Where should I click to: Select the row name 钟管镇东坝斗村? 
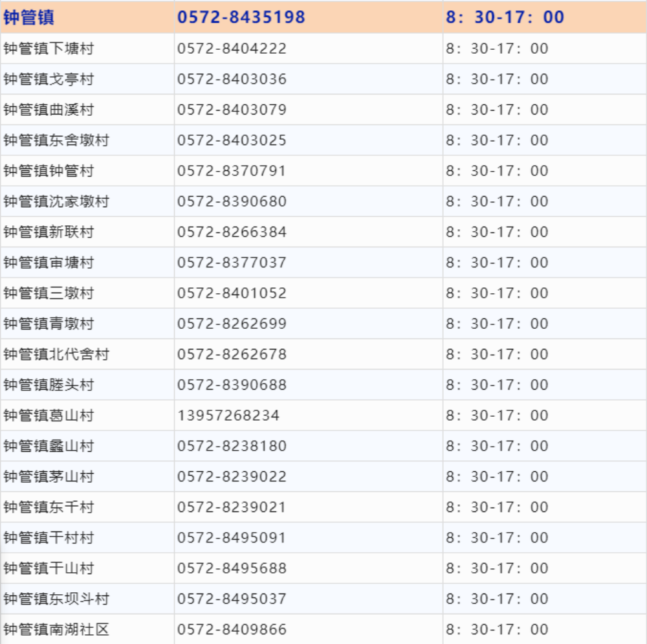coord(56,599)
